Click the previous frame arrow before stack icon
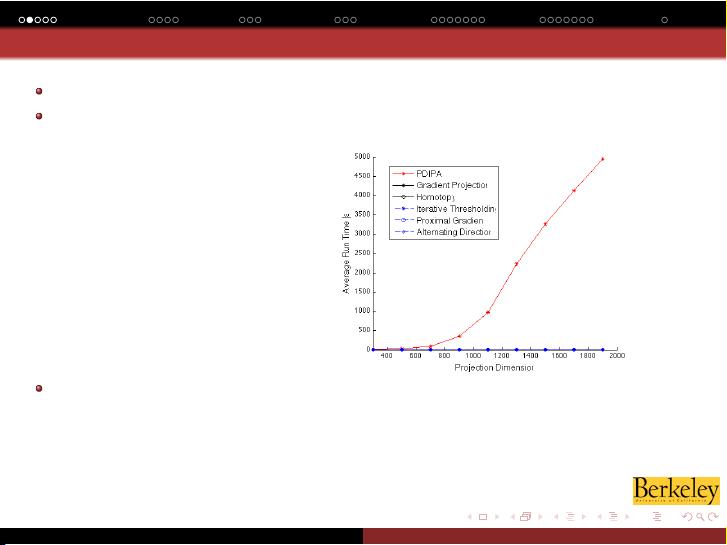 (x=512, y=517)
